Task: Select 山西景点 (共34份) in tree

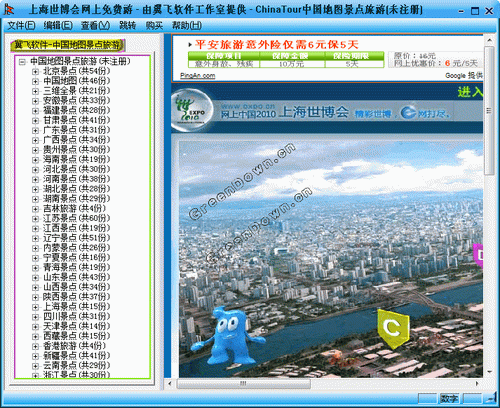Action: pos(76,287)
